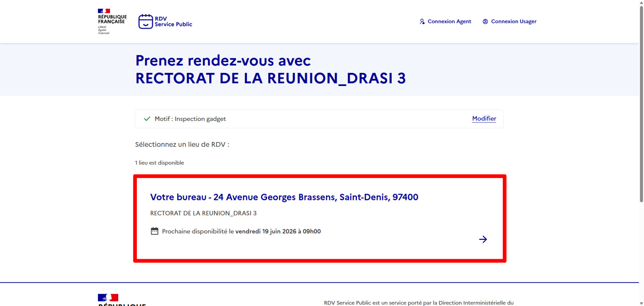Click the 'Sélectionnez un lieu de RDV :' label
Viewport: 644px width, 306px height.
[182, 144]
